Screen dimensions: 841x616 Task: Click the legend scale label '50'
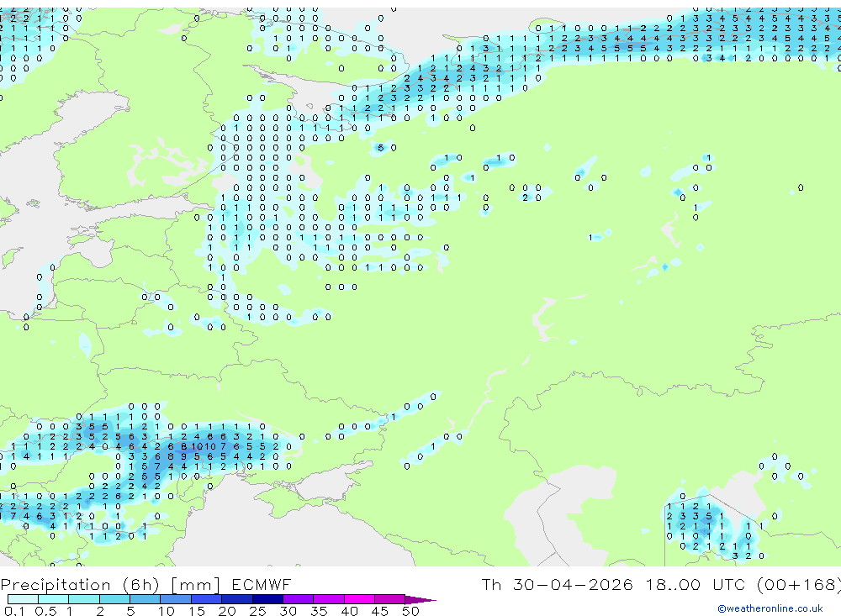point(410,611)
